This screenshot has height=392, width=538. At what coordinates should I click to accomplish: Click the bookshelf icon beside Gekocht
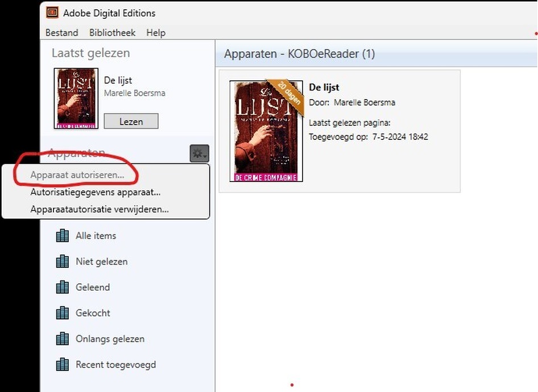pyautogui.click(x=62, y=313)
